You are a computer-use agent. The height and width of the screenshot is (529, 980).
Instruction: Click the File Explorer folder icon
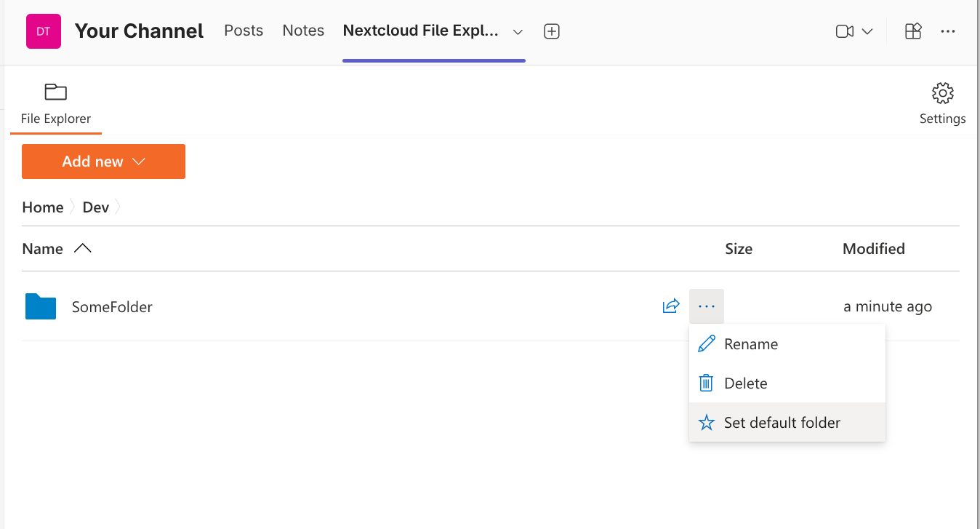56,92
